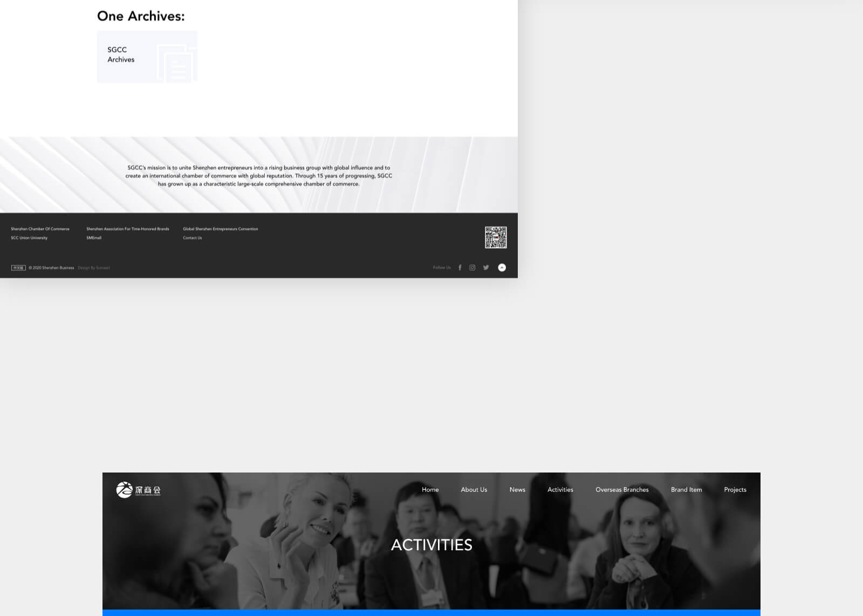Open SCC Union University link
The height and width of the screenshot is (616, 863).
(x=29, y=238)
